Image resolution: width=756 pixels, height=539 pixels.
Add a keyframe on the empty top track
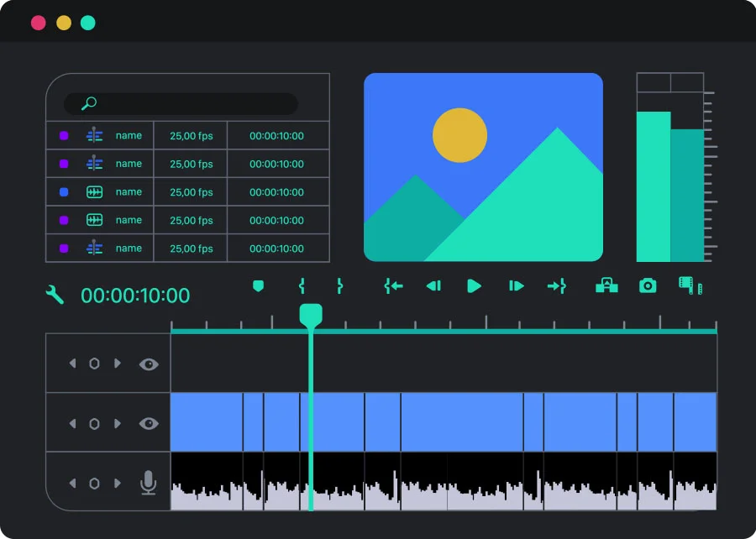tap(94, 364)
